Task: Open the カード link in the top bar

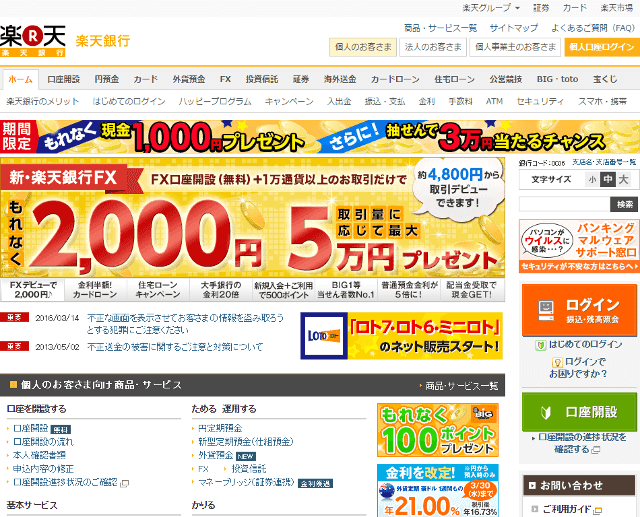Action: (x=575, y=8)
